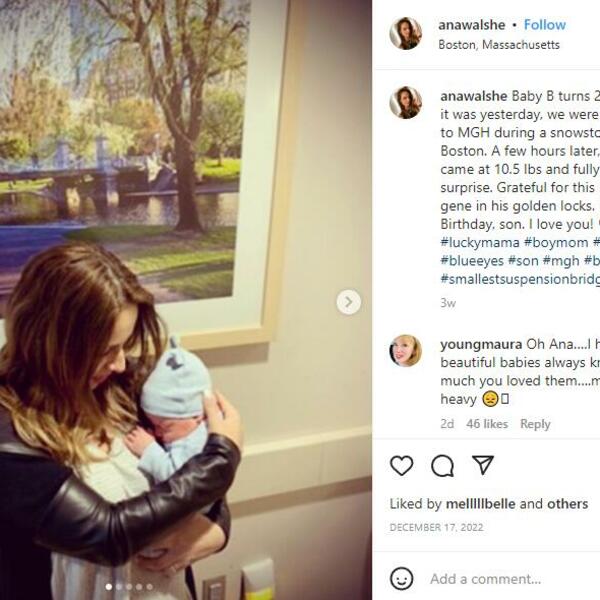Open anawalshe avatar beside the caption

click(406, 103)
